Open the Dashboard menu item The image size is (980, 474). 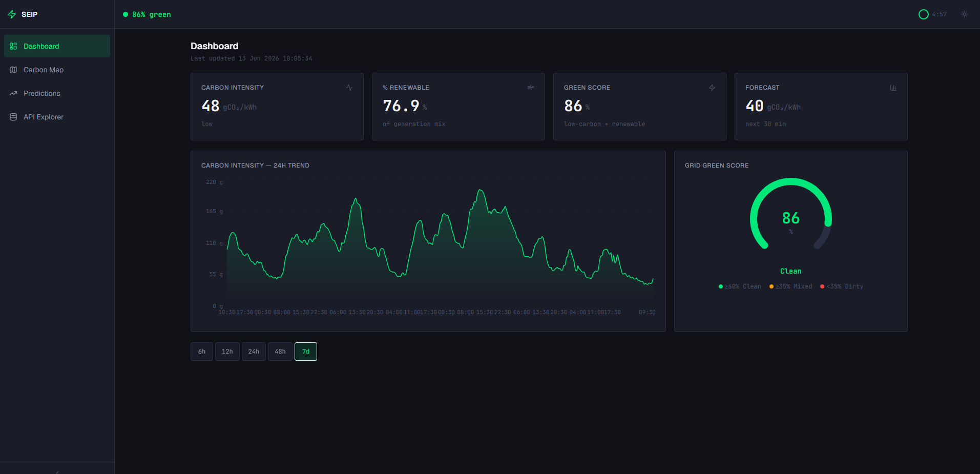click(57, 46)
